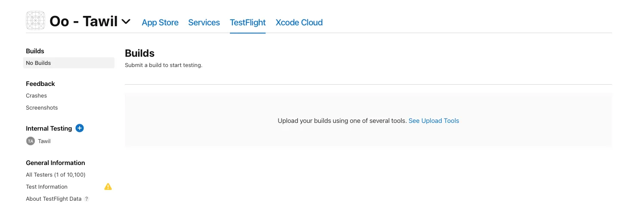Click the See Upload Tools link

click(x=433, y=121)
